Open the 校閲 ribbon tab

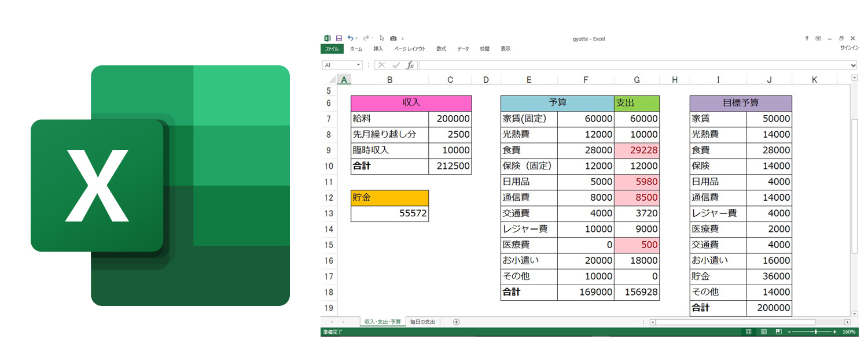[485, 49]
